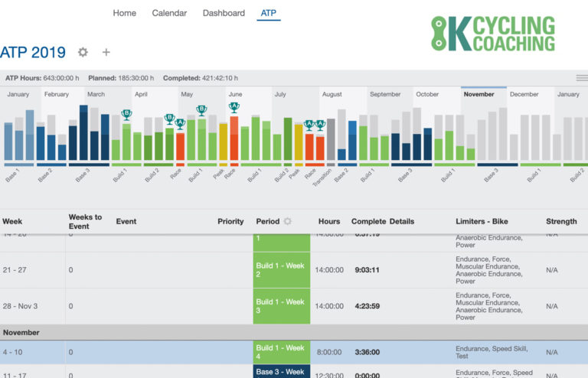
Task: Click the Hours column header
Action: (329, 221)
